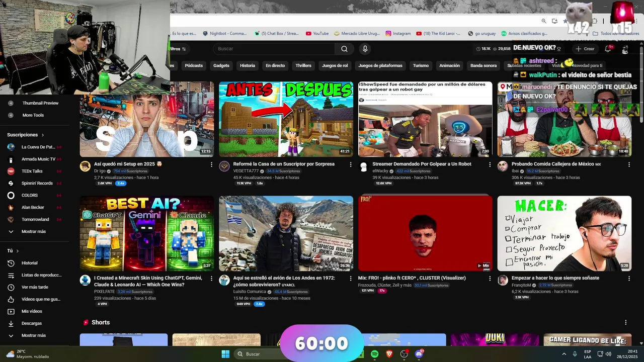
Task: Open Listas de reproducción in sidebar
Action: pos(35,275)
